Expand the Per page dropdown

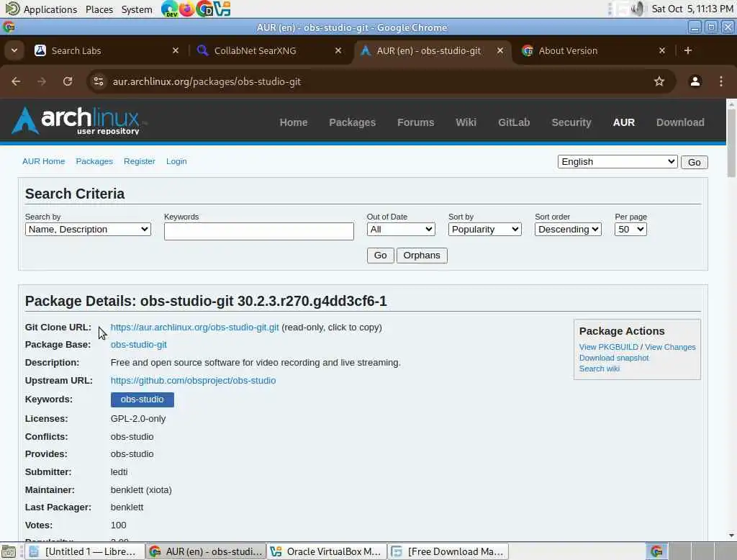tap(630, 230)
